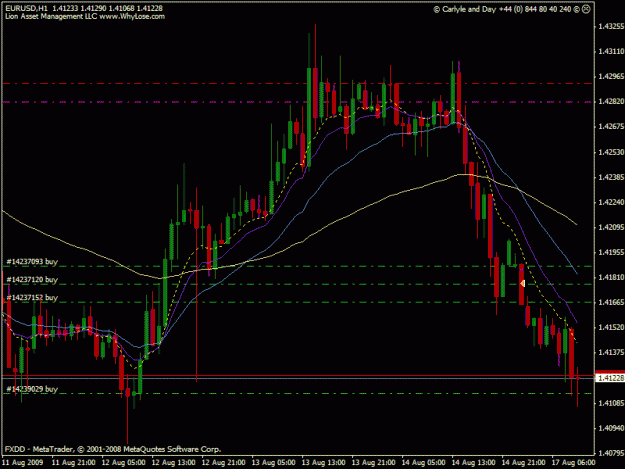Click the 14 Aug 21:00 time label
625x469 pixels.
pyautogui.click(x=523, y=463)
